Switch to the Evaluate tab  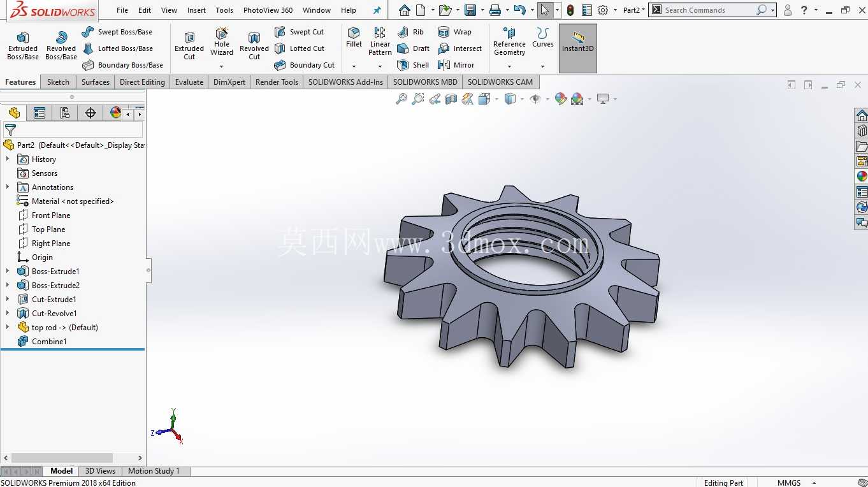click(189, 82)
